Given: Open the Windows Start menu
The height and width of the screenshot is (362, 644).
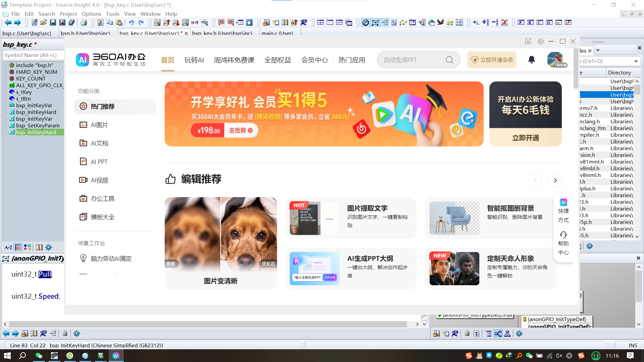Looking at the screenshot, I should point(7,356).
